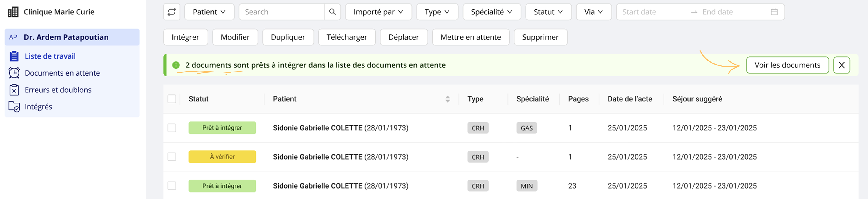Open the Spécialité filter dropdown
The height and width of the screenshot is (199, 868).
coord(492,12)
